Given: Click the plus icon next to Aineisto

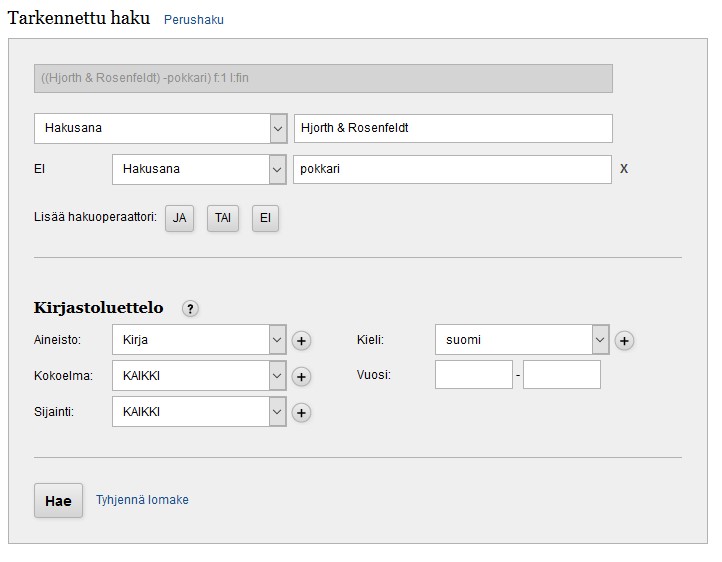Looking at the screenshot, I should (301, 341).
